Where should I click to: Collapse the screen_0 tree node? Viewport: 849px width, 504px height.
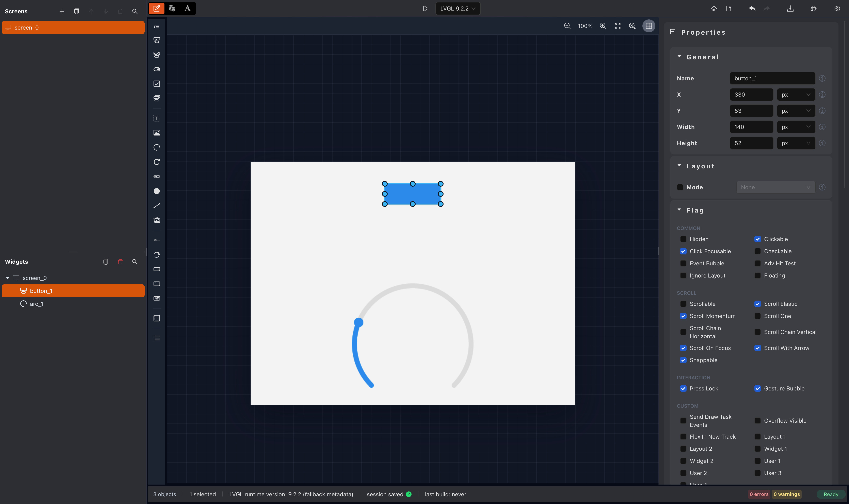tap(7, 278)
